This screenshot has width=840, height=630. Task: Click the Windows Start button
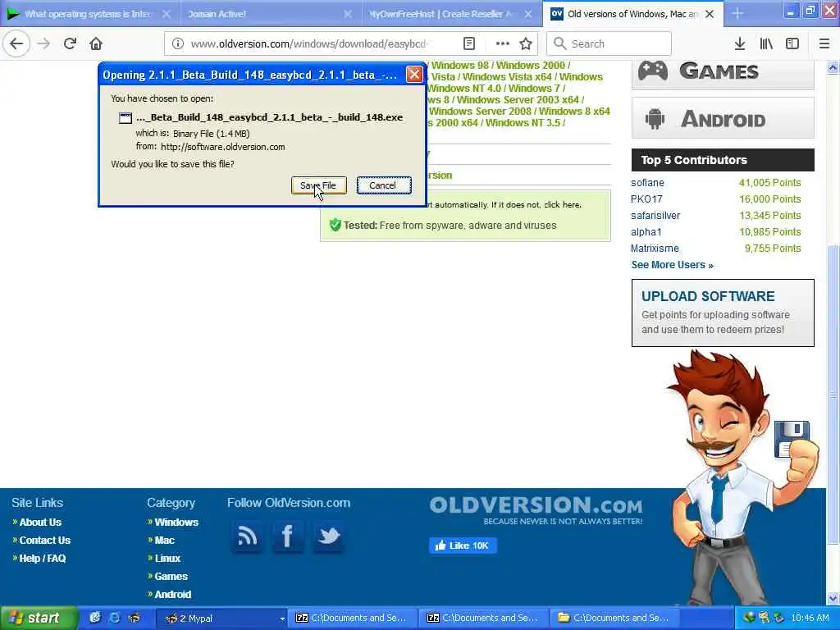click(38, 619)
